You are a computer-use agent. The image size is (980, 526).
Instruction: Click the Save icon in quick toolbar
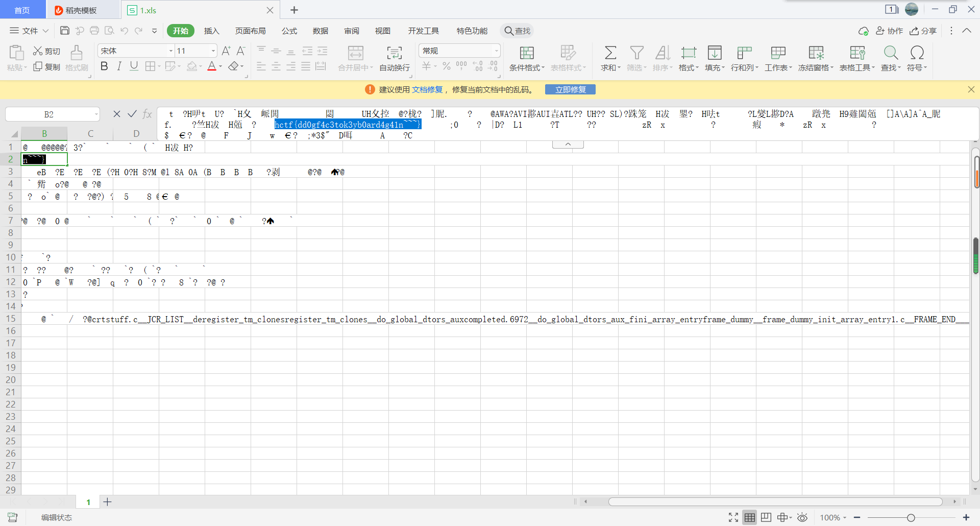point(65,31)
